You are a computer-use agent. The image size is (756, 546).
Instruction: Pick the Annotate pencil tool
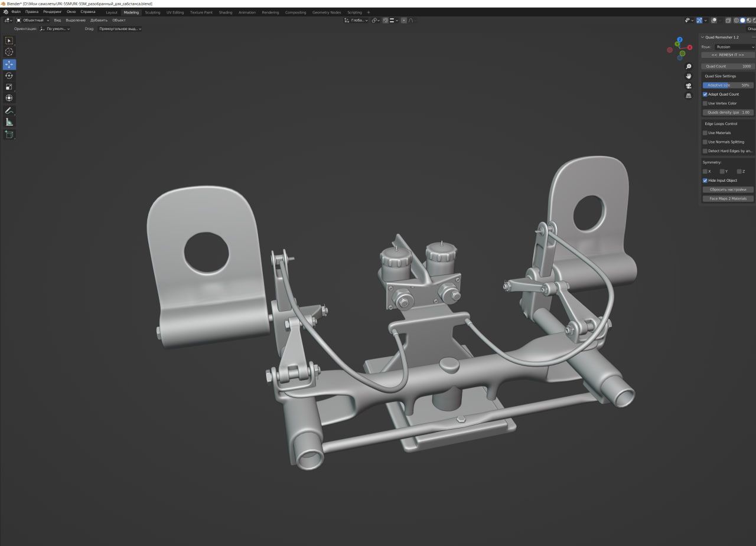pyautogui.click(x=9, y=110)
